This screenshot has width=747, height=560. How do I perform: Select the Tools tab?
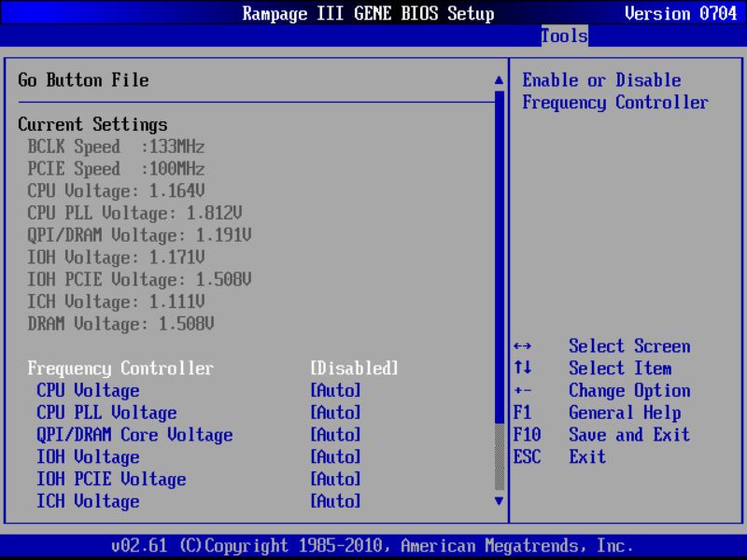pyautogui.click(x=564, y=35)
